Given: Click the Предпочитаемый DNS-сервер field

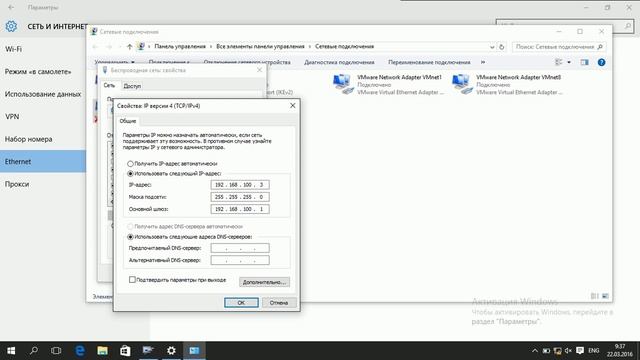Looking at the screenshot, I should click(x=240, y=248).
